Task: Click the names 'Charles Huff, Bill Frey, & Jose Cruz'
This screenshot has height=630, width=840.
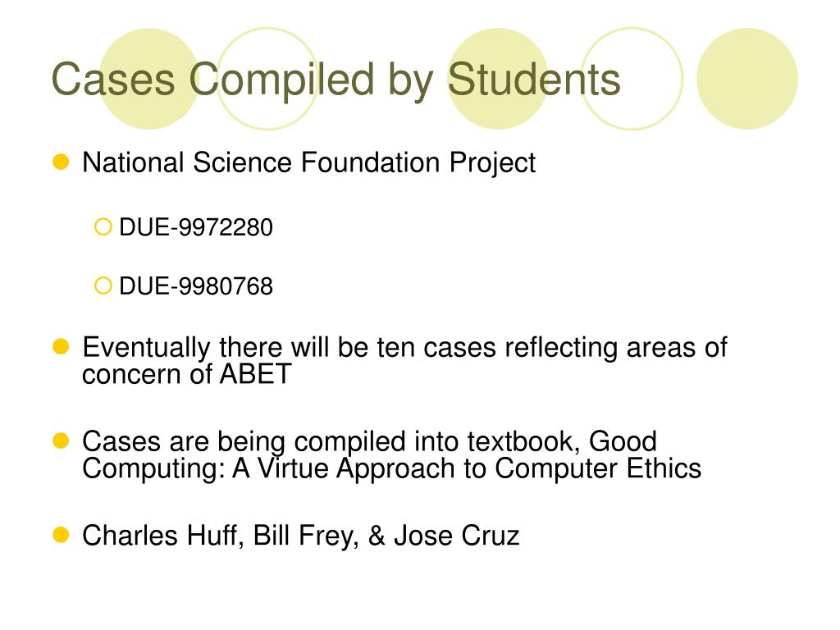Action: [x=300, y=536]
